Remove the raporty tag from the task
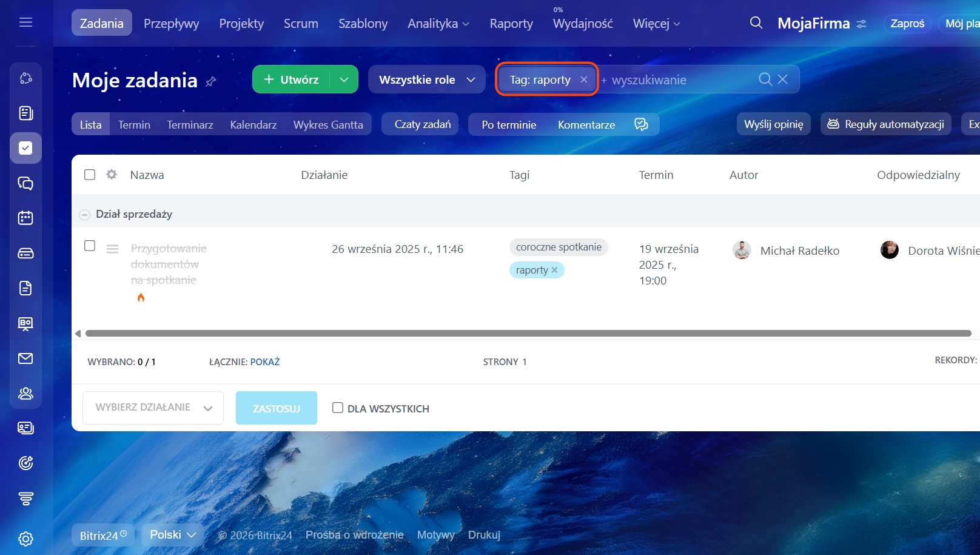Screen dimensions: 980x555 pos(554,271)
